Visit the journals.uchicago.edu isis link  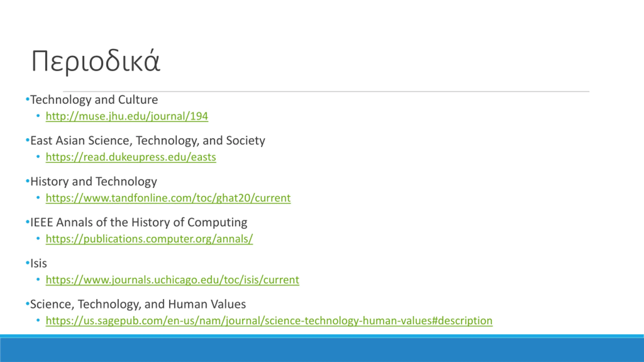click(x=172, y=280)
